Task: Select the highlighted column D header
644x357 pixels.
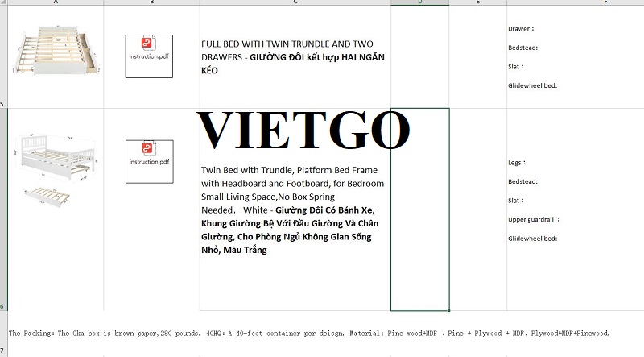Action: pyautogui.click(x=419, y=2)
